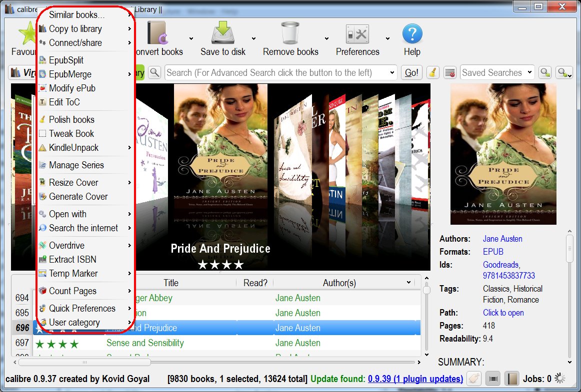Select User category menu entry
This screenshot has height=392, width=581.
tap(85, 323)
